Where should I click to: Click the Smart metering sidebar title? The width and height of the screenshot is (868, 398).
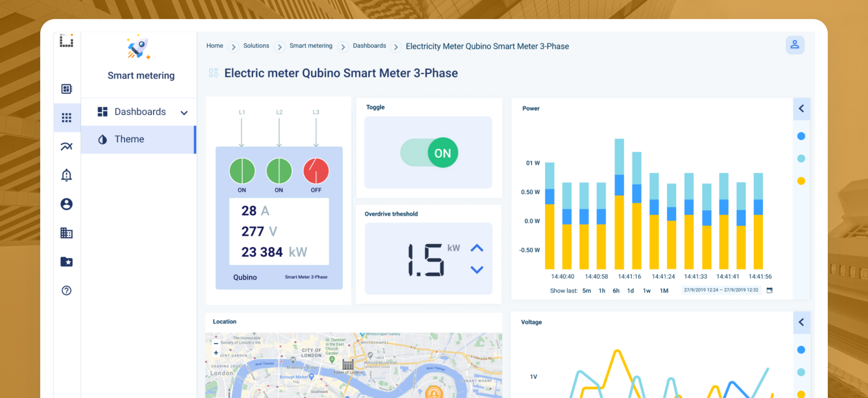[x=141, y=76]
